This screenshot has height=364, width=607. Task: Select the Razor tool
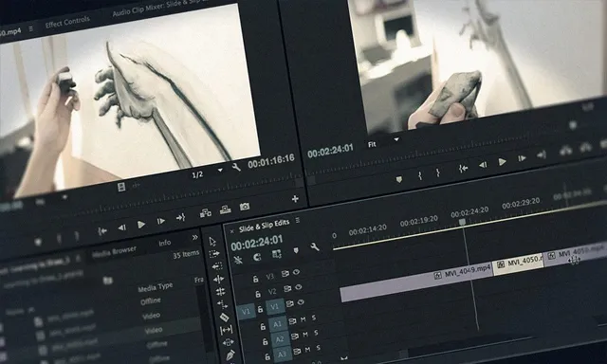(224, 318)
